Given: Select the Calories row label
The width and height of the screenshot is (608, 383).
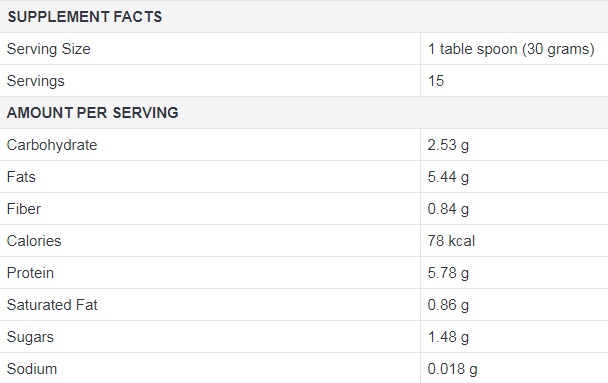Looking at the screenshot, I should [34, 241].
